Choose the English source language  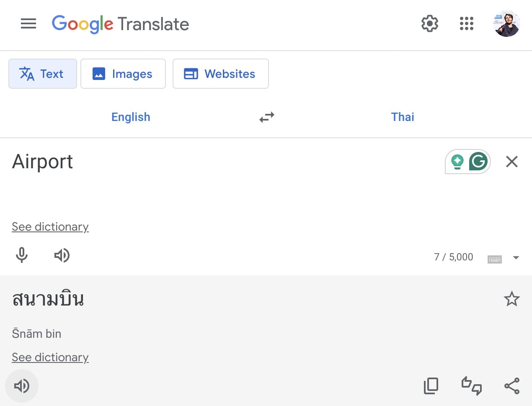pos(131,117)
